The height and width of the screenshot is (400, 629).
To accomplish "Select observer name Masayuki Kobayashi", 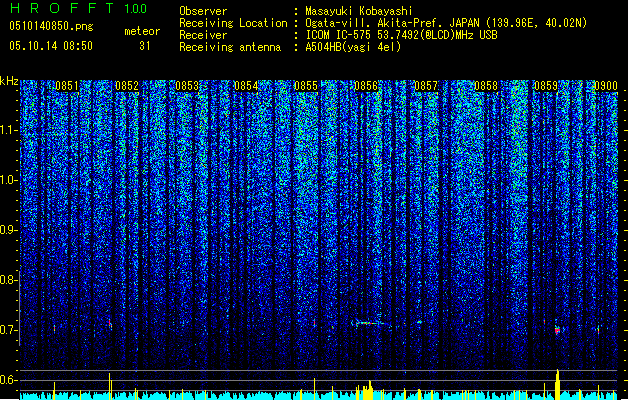I will coord(359,11).
